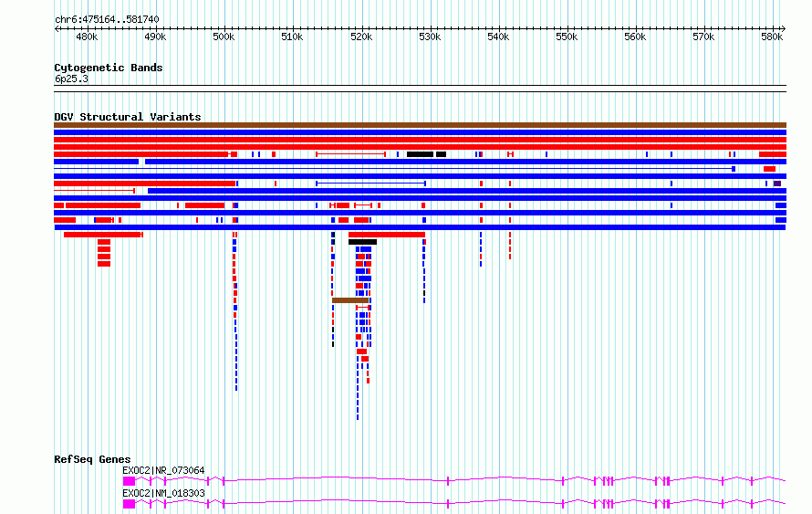Screen dimensions: 812x514
Task: Click the large magenta exon of NR_073064
Action: (129, 481)
